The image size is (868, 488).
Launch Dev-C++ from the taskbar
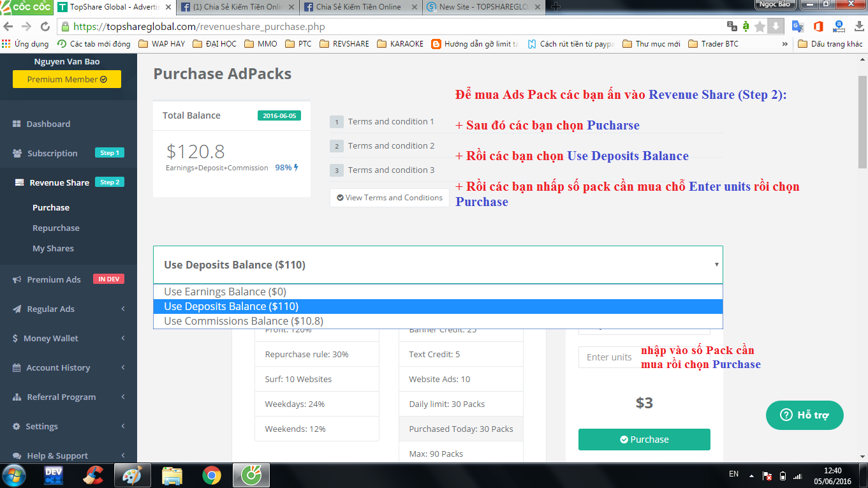point(54,476)
